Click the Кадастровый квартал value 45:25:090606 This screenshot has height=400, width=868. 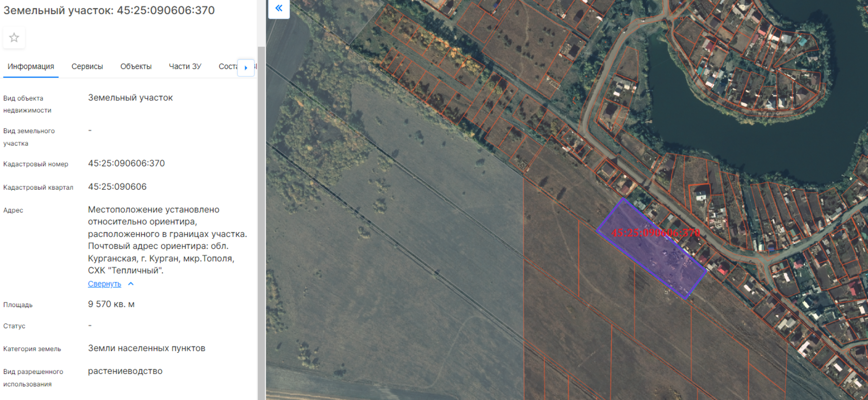117,187
